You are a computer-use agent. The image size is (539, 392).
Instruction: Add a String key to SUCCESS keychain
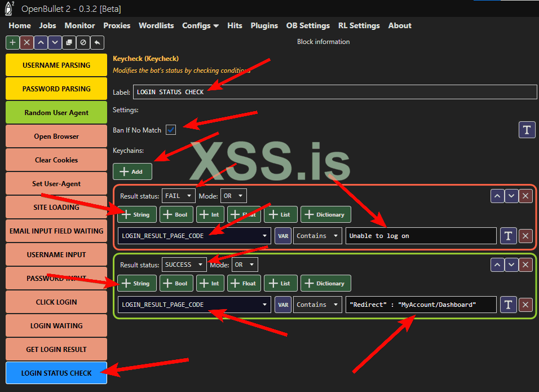[137, 283]
